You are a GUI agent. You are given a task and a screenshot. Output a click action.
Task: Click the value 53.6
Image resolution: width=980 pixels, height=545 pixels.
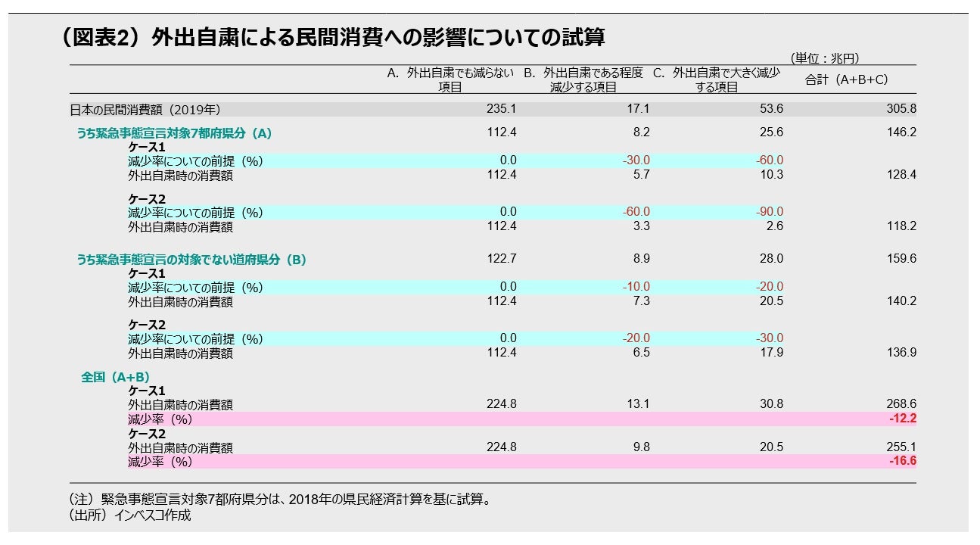point(772,109)
